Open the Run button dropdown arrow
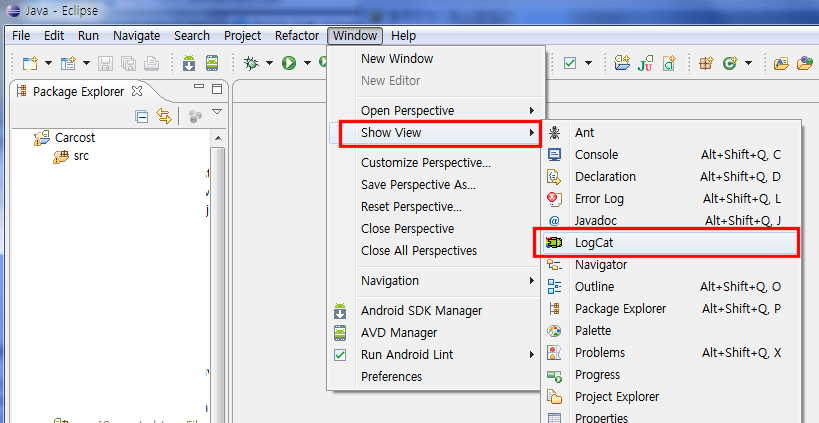Image resolution: width=819 pixels, height=423 pixels. (x=306, y=63)
